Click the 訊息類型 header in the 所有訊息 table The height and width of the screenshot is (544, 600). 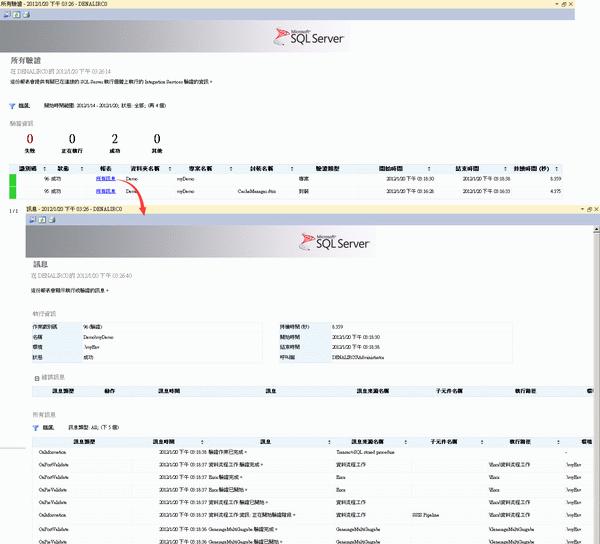click(x=84, y=442)
